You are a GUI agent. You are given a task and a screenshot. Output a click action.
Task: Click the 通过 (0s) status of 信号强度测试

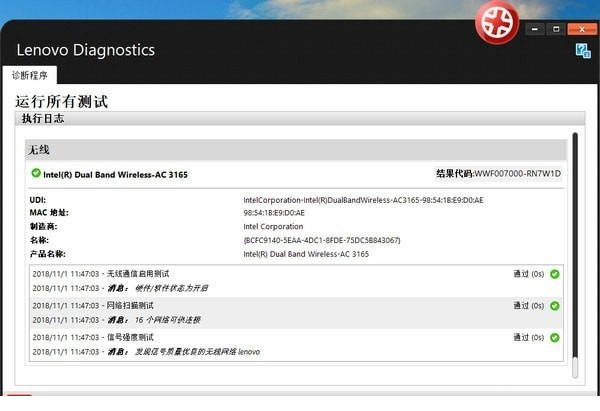[528, 338]
